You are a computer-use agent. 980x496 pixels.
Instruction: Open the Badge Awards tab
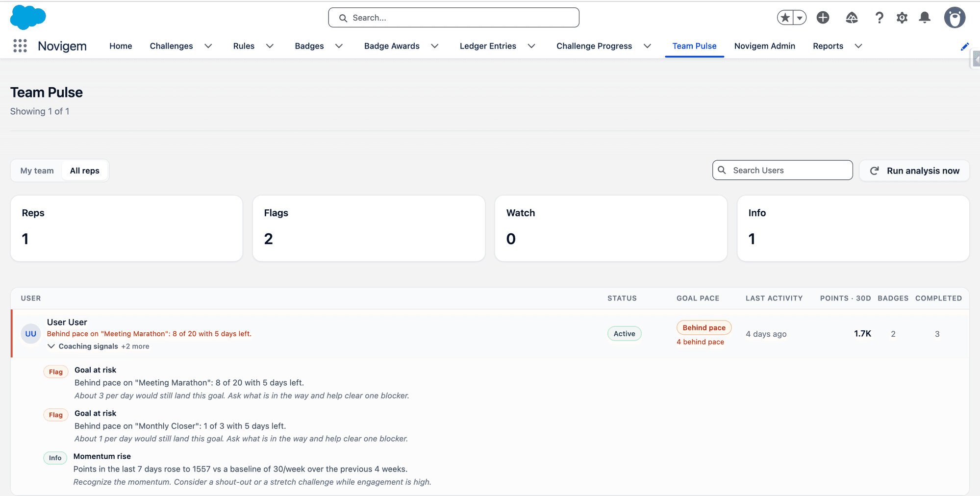pos(392,46)
